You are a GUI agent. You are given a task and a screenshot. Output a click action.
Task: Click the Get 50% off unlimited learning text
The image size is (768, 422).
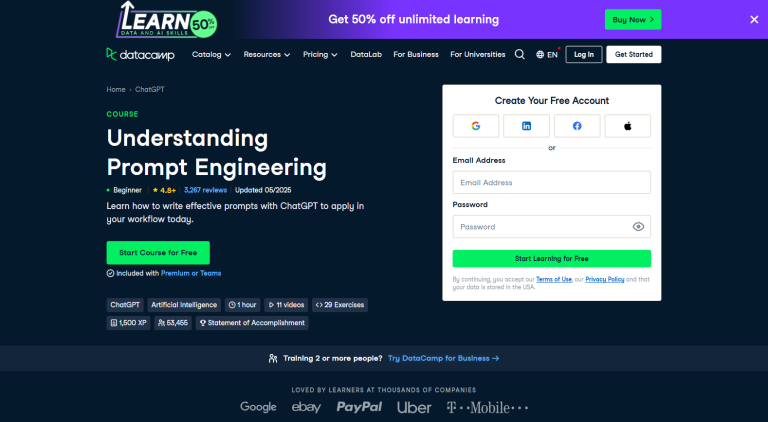(x=413, y=20)
